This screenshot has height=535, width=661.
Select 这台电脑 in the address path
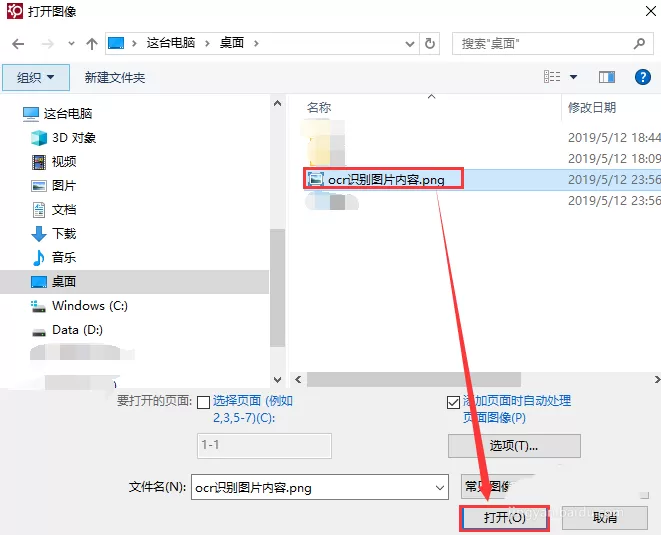pos(171,43)
